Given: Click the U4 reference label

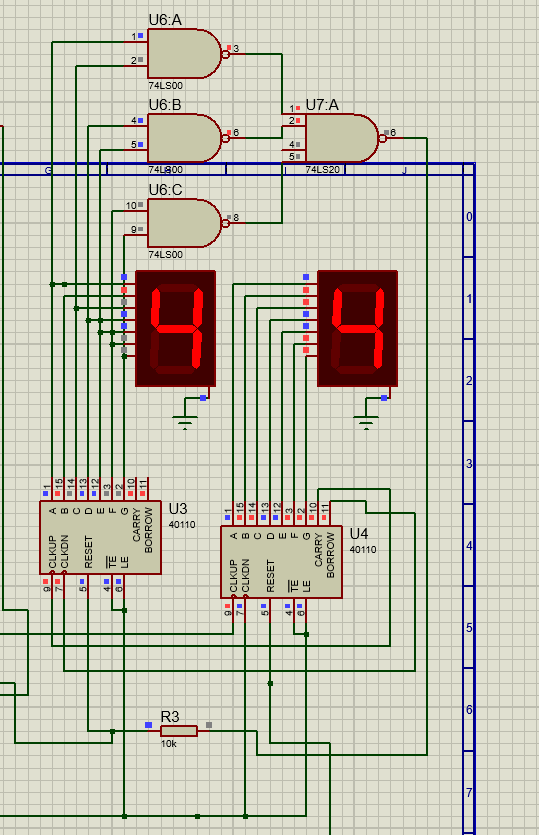Looking at the screenshot, I should pyautogui.click(x=359, y=534).
